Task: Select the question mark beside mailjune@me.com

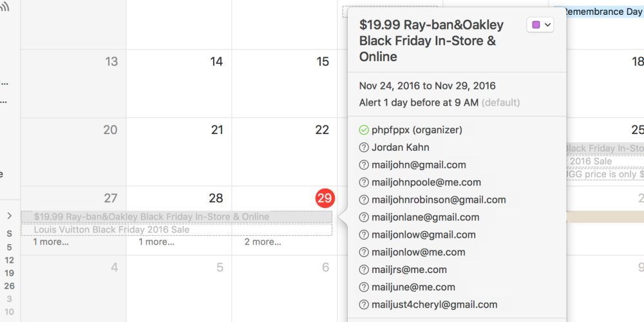Action: [364, 287]
